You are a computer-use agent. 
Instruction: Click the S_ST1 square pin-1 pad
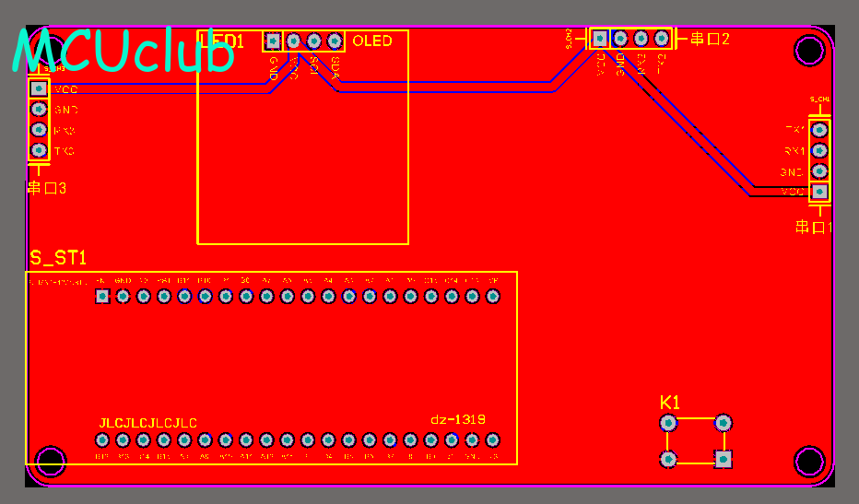click(x=102, y=297)
